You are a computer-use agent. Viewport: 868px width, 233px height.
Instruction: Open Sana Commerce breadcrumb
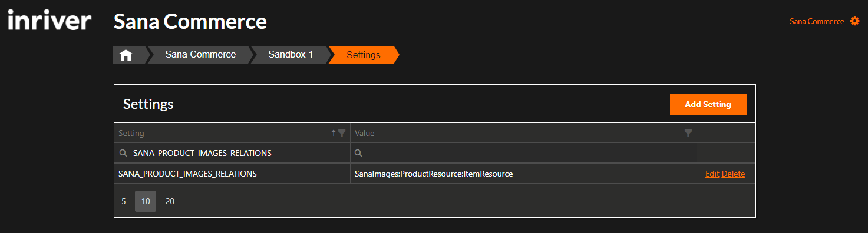(200, 55)
